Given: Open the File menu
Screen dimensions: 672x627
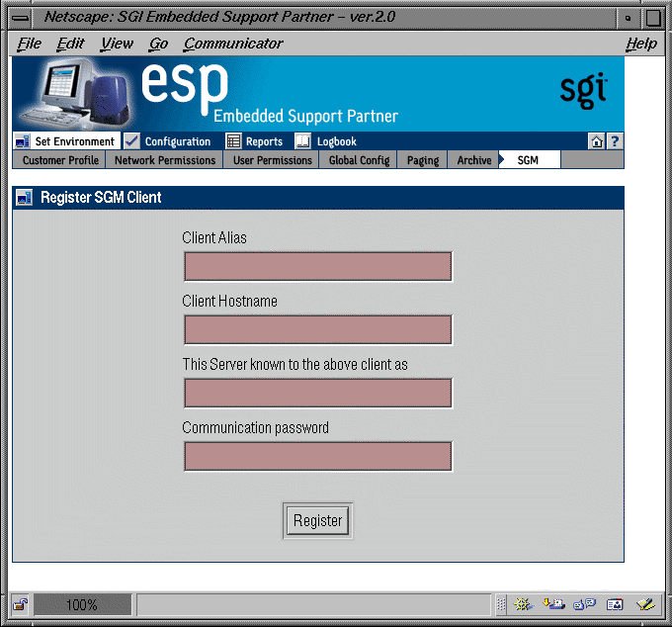Looking at the screenshot, I should 29,44.
